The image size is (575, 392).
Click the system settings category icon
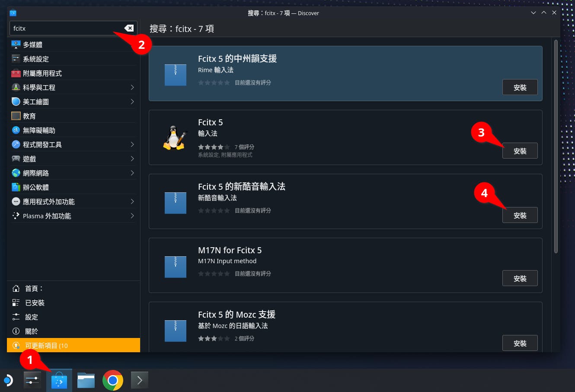(16, 59)
